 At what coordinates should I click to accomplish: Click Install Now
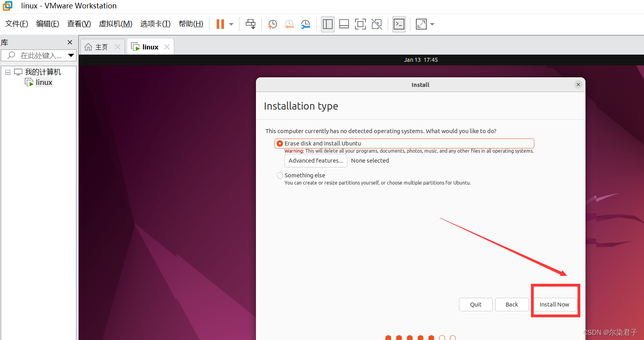(554, 305)
